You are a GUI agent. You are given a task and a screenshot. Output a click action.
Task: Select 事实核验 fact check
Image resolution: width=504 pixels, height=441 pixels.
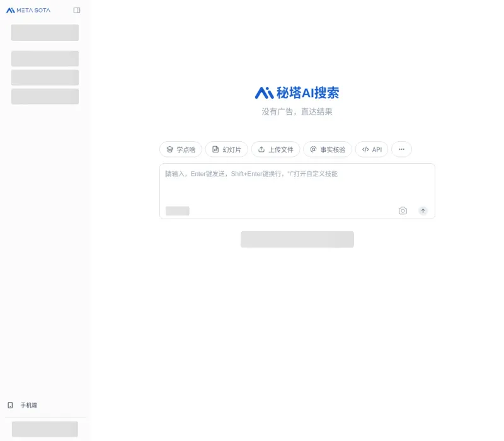click(x=328, y=149)
